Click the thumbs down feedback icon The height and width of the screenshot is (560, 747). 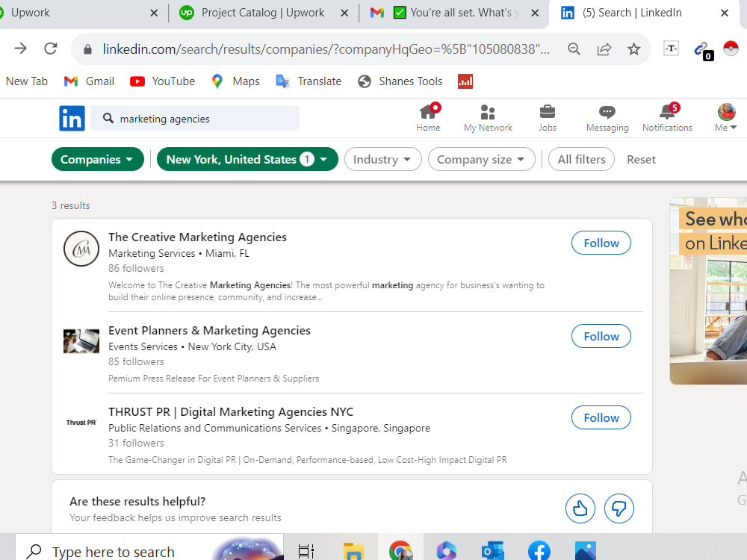[x=619, y=508]
